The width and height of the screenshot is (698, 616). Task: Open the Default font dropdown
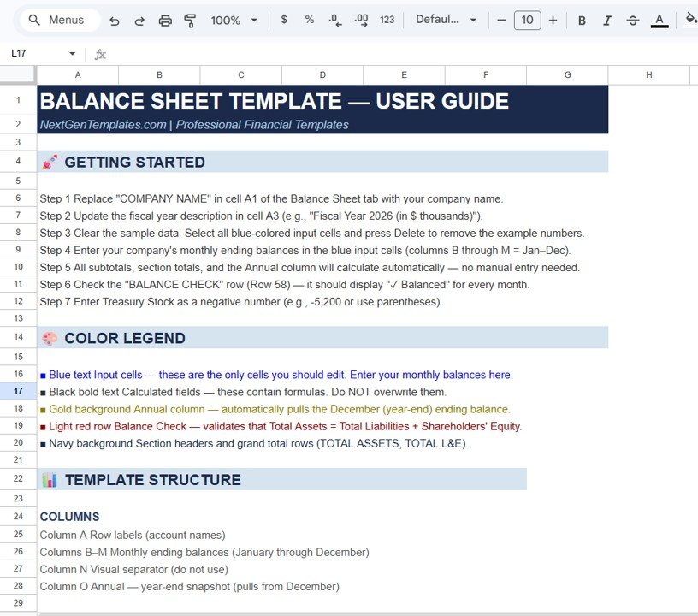coord(446,20)
